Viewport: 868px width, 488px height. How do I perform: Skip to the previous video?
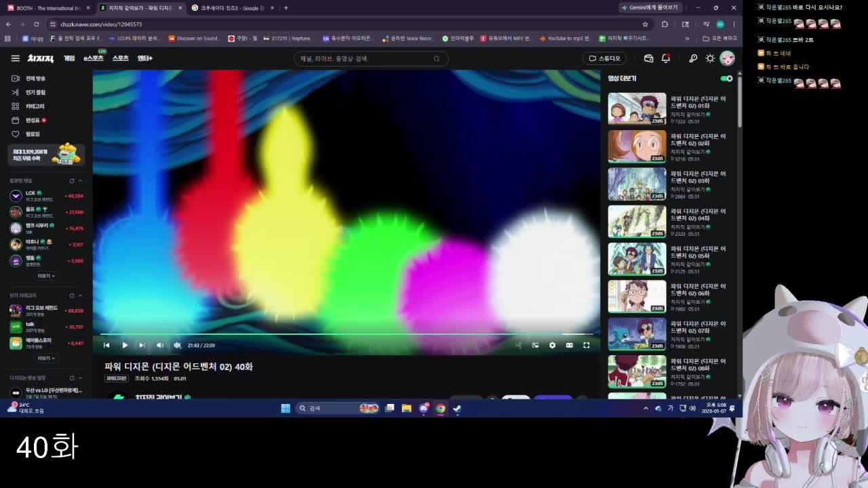pos(106,345)
